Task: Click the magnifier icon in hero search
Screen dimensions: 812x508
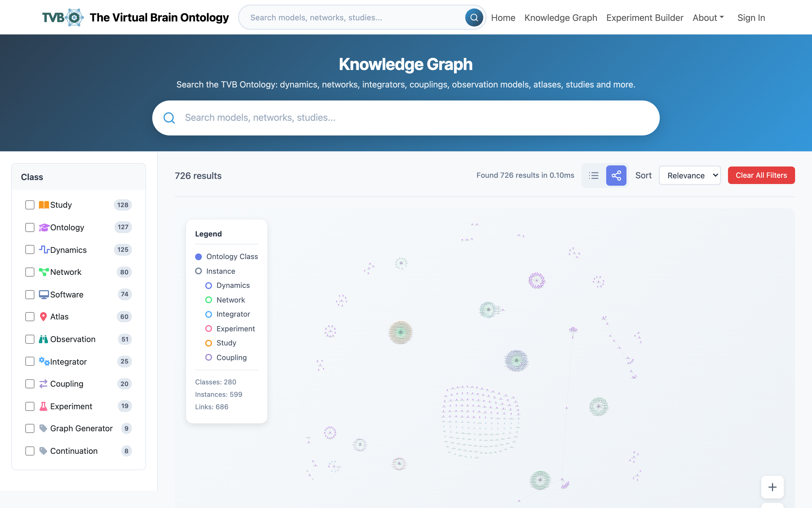Action: [169, 118]
